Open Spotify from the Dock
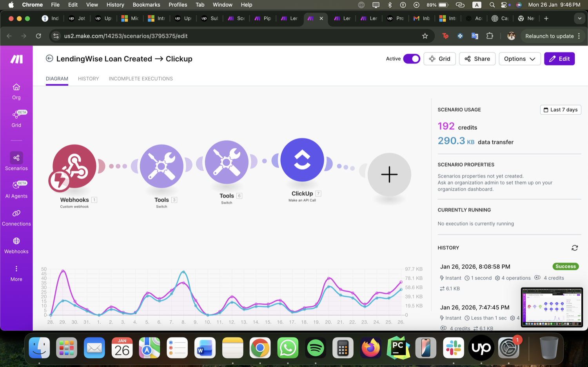The image size is (588, 367). 316,348
